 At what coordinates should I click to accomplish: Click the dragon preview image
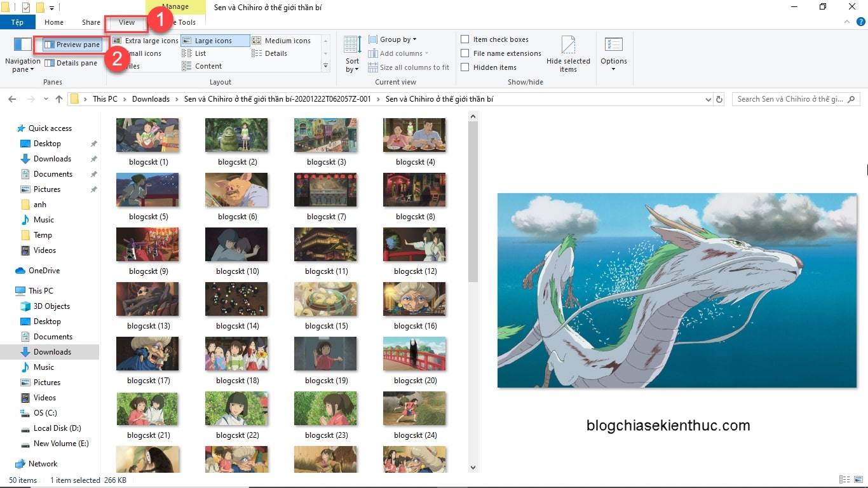[677, 290]
